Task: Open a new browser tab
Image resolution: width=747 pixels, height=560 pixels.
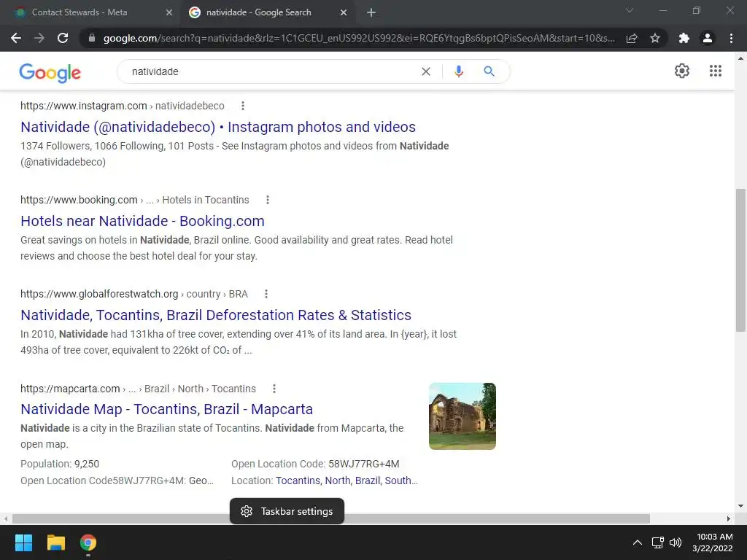Action: [371, 13]
